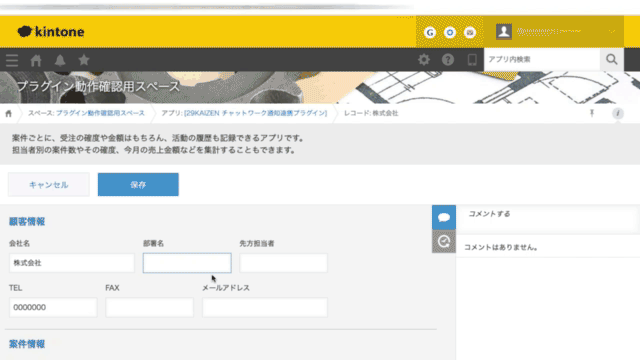Click the search magnifier button
This screenshot has width=640, height=360.
point(611,60)
